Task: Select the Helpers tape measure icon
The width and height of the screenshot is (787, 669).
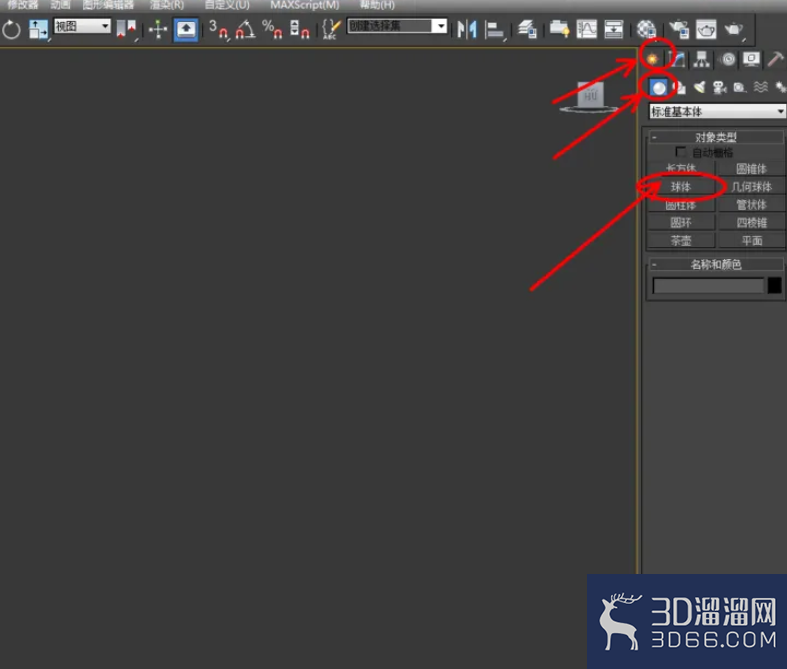Action: (x=740, y=88)
